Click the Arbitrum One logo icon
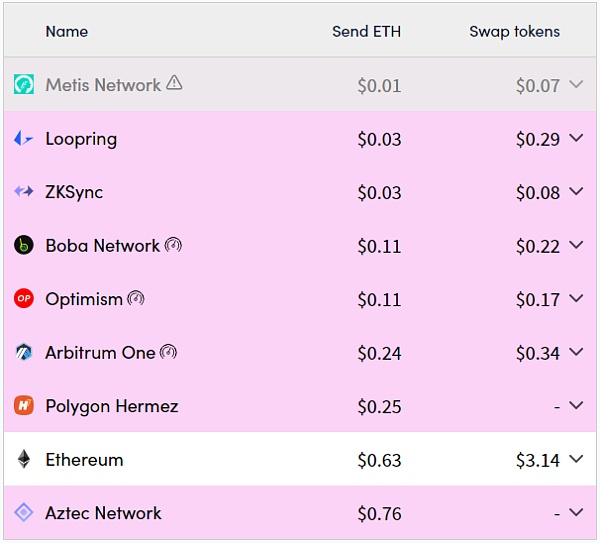 [x=24, y=352]
